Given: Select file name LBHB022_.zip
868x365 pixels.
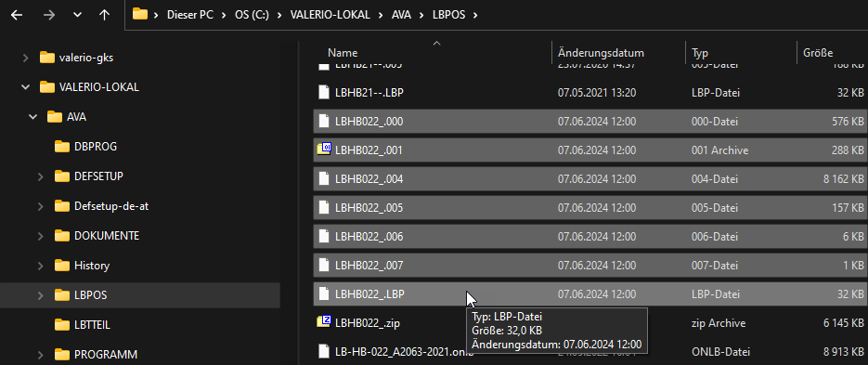Looking at the screenshot, I should [x=367, y=323].
